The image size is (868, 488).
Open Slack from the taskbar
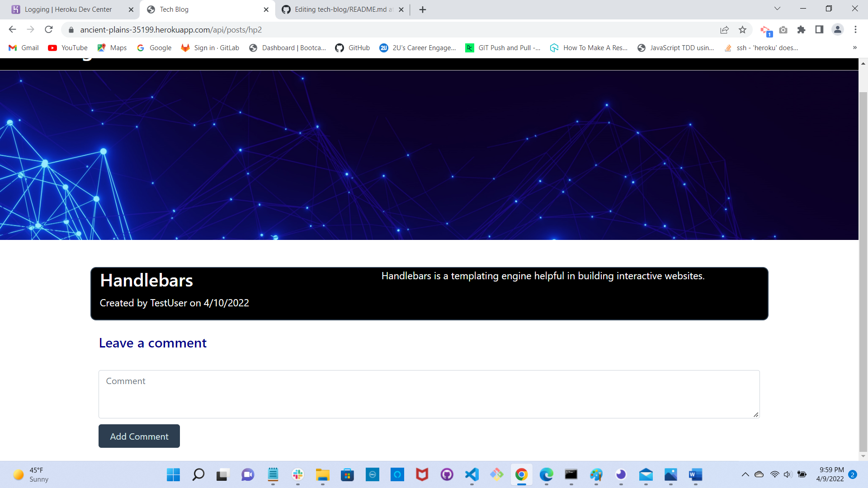[x=298, y=475]
